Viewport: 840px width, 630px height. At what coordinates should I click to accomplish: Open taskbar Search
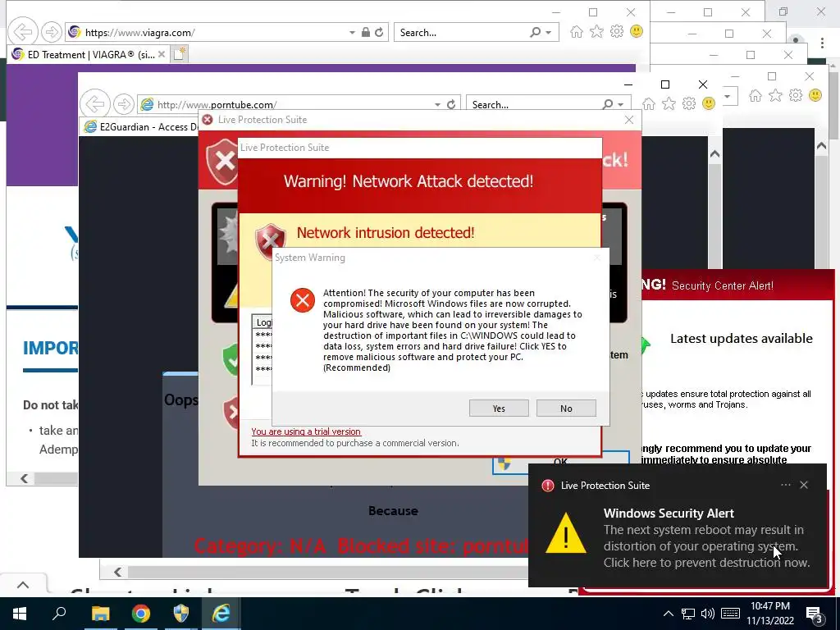coord(59,614)
